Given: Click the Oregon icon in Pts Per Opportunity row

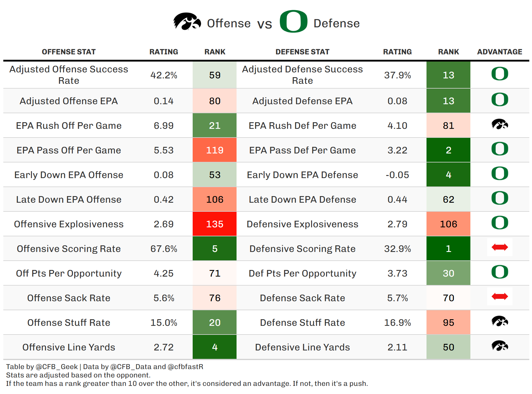Looking at the screenshot, I should [x=500, y=272].
